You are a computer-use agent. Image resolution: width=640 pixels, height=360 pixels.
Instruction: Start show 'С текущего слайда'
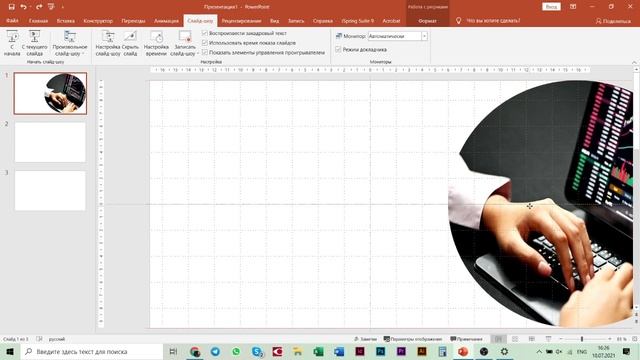[x=34, y=43]
